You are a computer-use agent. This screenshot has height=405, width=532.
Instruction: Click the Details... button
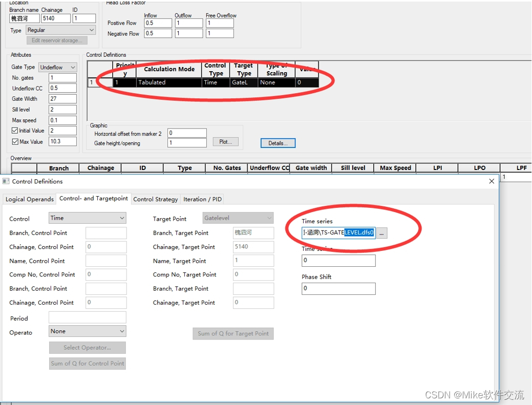[278, 143]
